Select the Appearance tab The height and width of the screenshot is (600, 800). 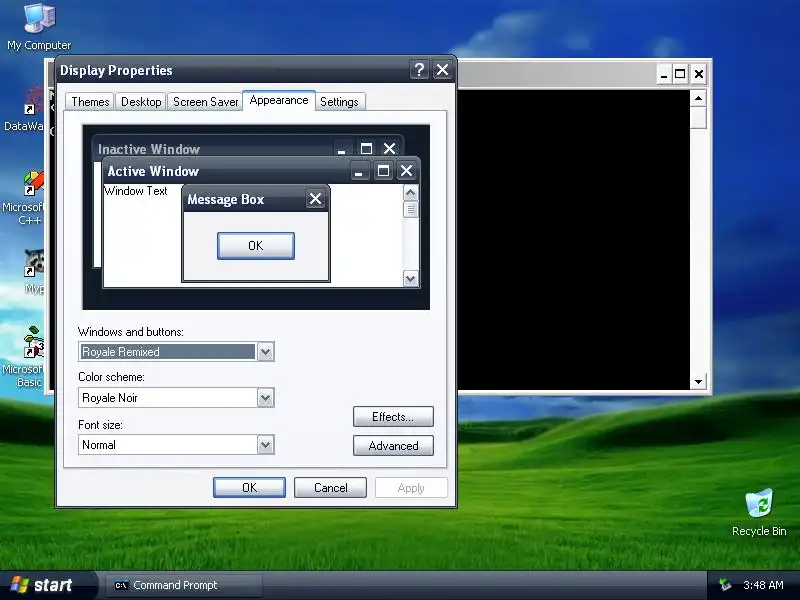point(279,100)
